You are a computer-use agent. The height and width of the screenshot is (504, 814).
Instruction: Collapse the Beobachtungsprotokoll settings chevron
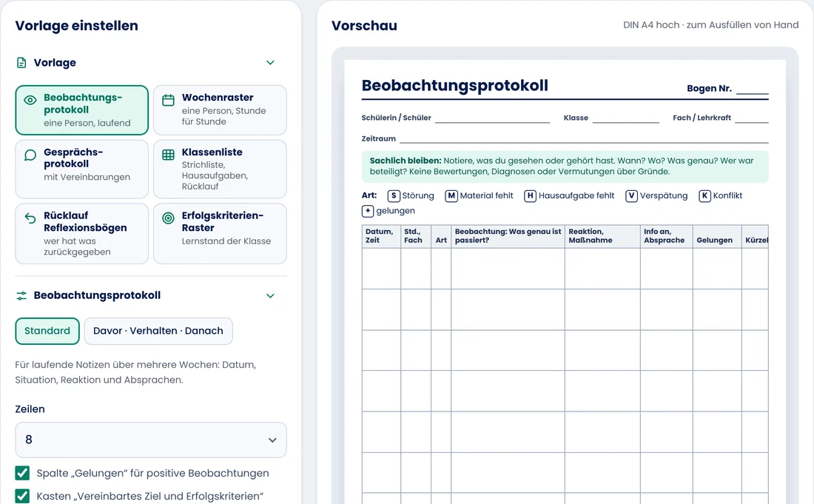270,296
